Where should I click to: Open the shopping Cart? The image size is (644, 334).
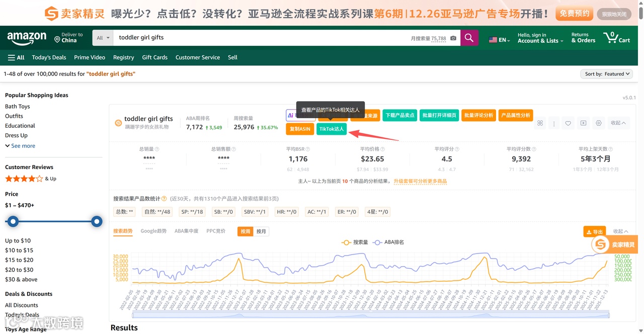pos(617,38)
